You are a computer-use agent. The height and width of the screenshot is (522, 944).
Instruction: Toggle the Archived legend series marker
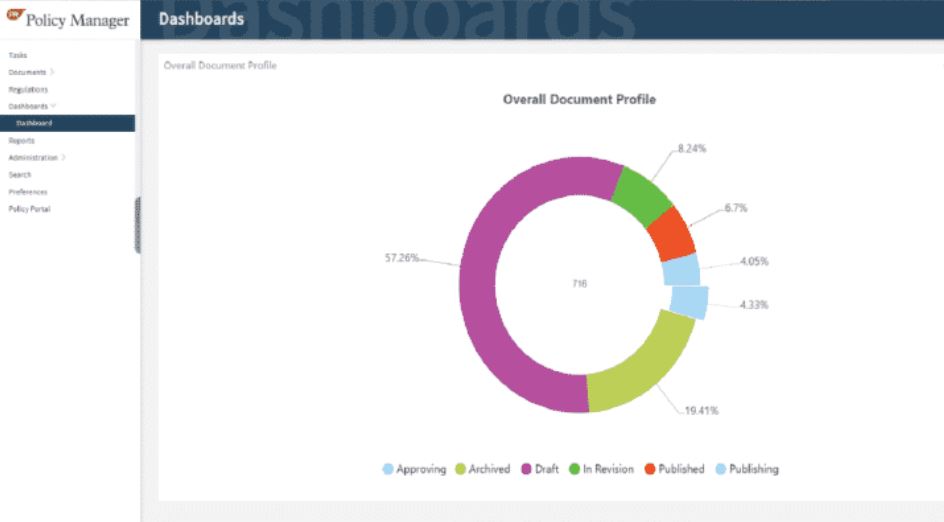click(x=461, y=469)
